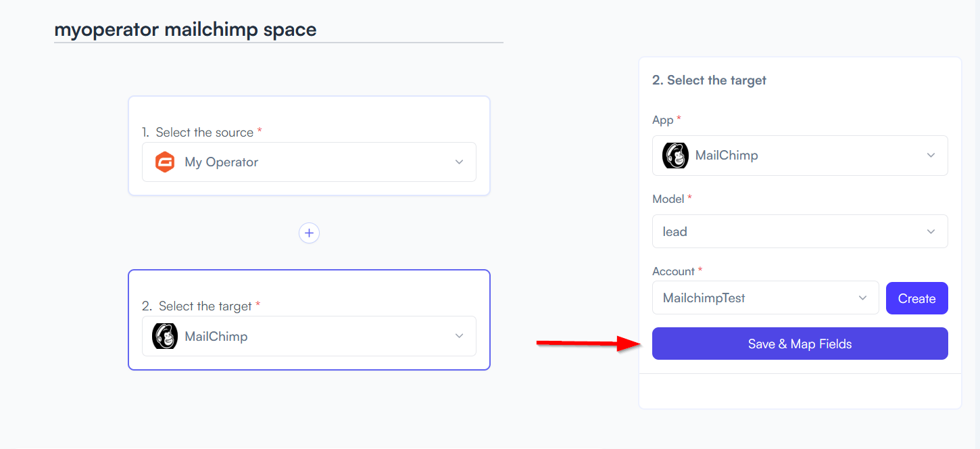The height and width of the screenshot is (449, 980).
Task: Expand the source dropdown chevron
Action: [459, 162]
